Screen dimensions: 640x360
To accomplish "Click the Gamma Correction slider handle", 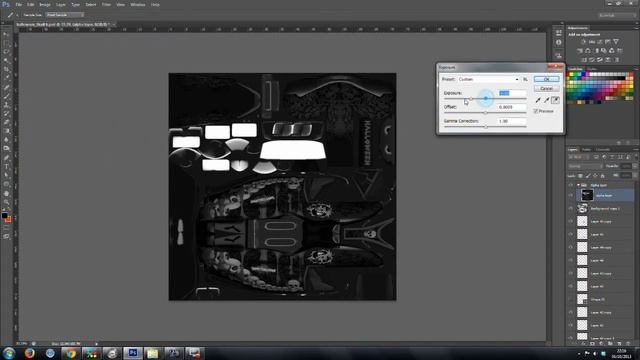I will pos(485,127).
